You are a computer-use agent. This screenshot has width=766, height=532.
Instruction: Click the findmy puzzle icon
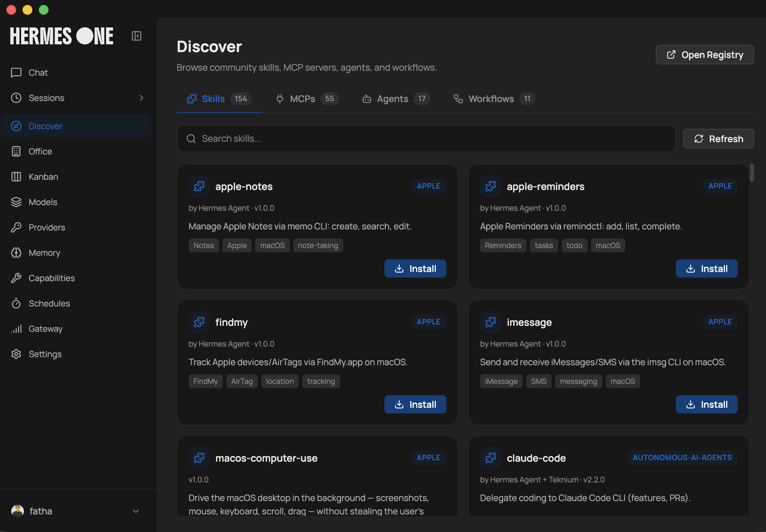199,322
